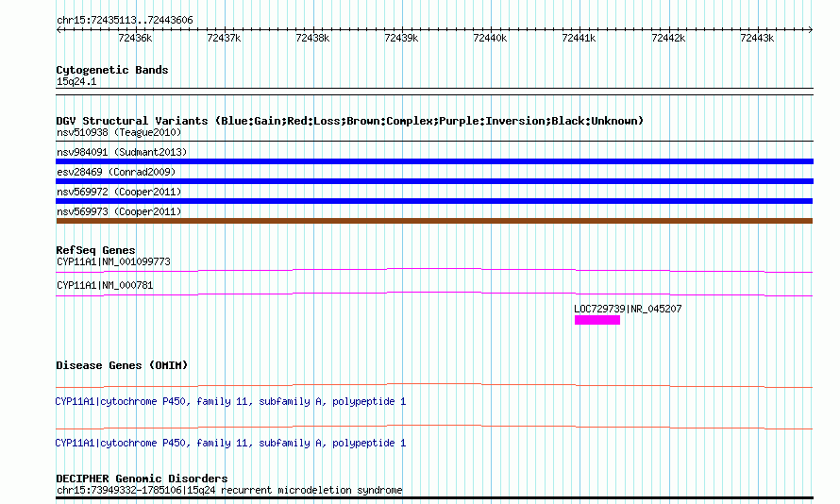Open CYP11A1|NM_001099773 transcript label
Screen dimensions: 840x504
click(113, 261)
